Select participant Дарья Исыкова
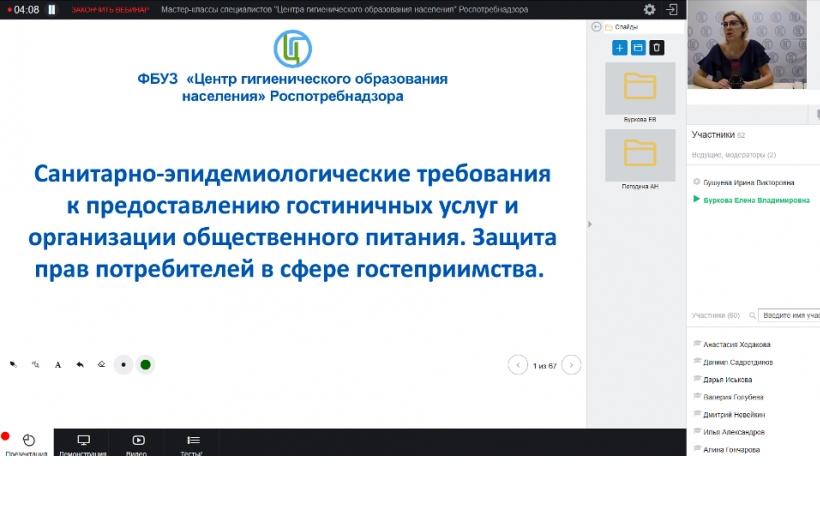Screen dimensions: 820x512 (727, 380)
